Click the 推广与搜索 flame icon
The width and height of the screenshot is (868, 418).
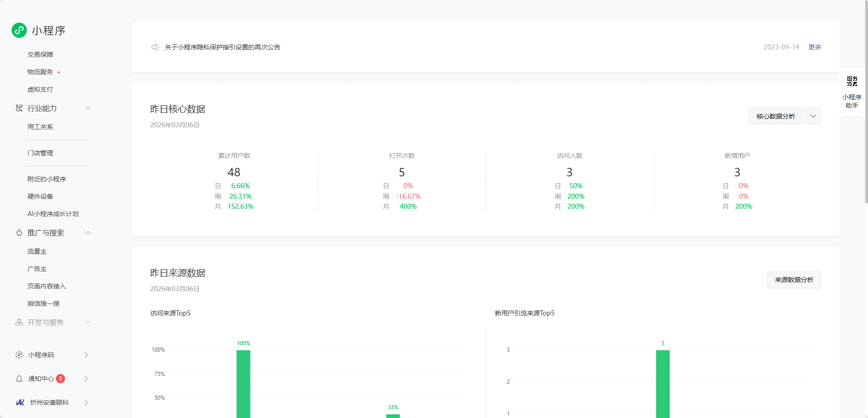pyautogui.click(x=19, y=233)
